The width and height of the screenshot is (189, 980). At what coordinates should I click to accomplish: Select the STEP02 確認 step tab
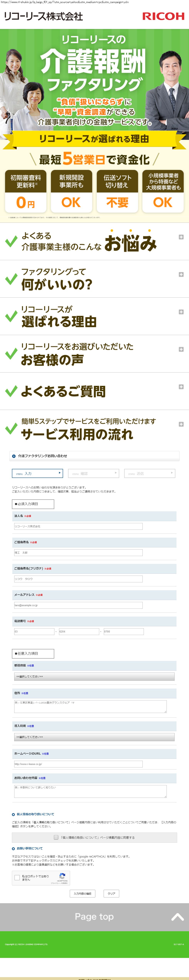coord(93,473)
